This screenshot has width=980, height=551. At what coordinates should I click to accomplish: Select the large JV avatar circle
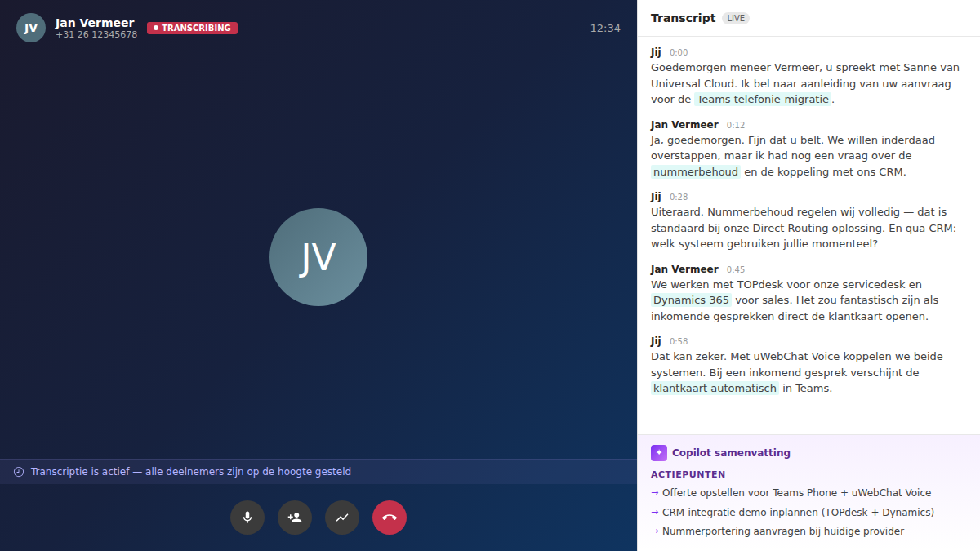point(318,257)
